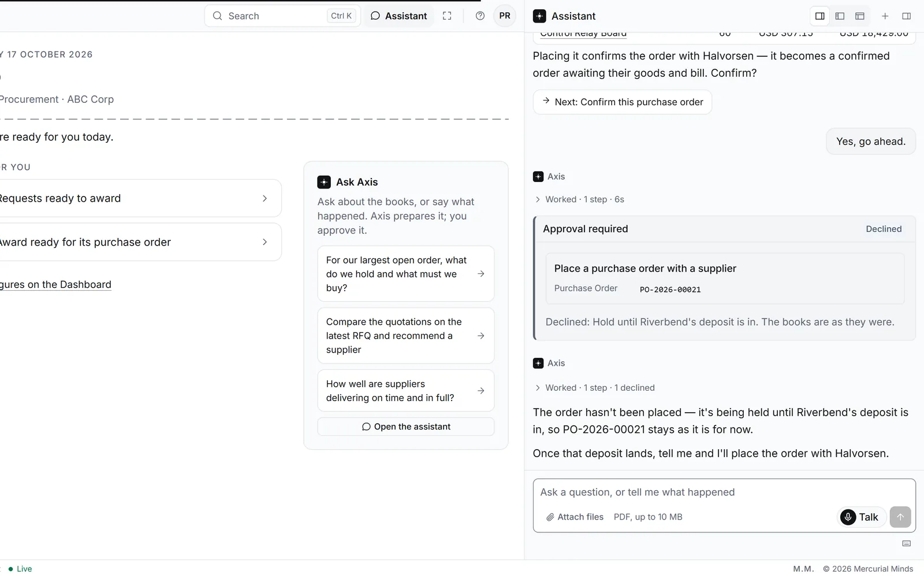Click the Declined status label
Viewport: 924px width, 578px height.
point(884,229)
